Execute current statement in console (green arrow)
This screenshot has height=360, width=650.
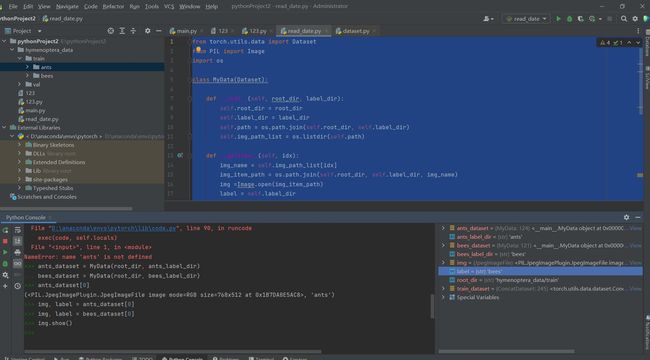[5, 252]
